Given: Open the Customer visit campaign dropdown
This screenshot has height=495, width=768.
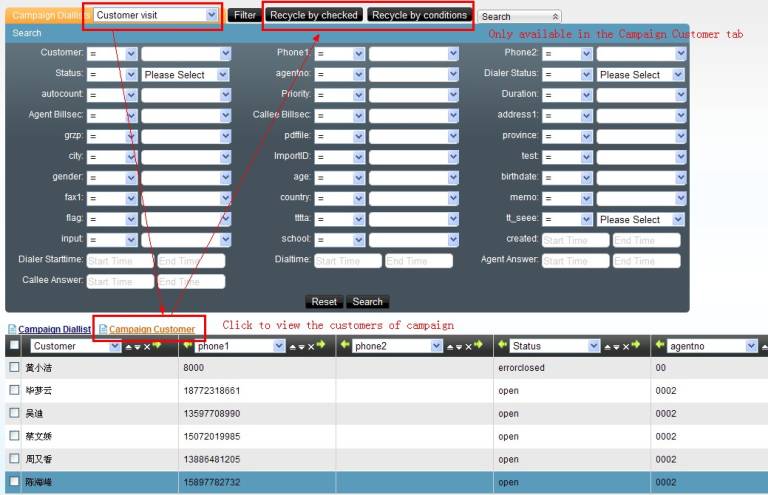Looking at the screenshot, I should click(156, 15).
